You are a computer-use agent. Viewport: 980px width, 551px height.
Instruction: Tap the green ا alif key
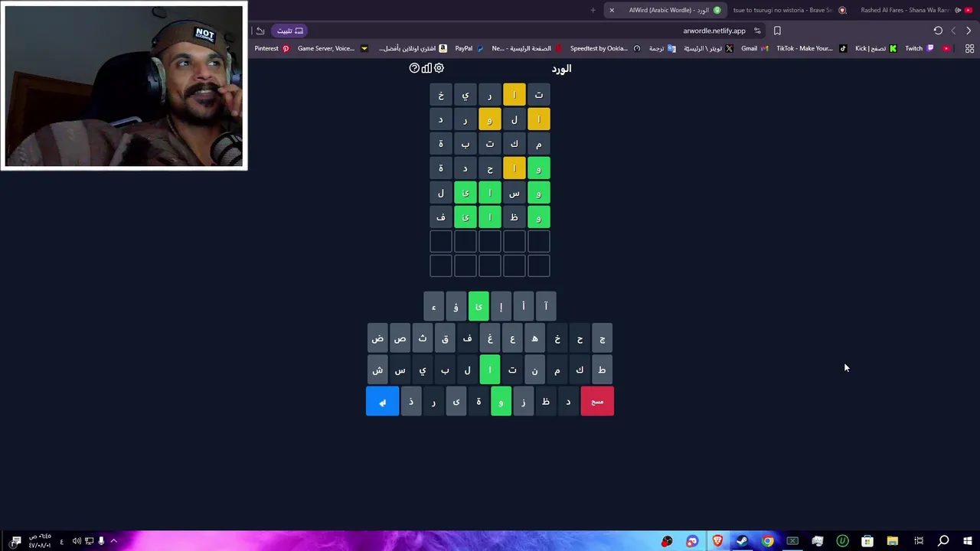[490, 370]
